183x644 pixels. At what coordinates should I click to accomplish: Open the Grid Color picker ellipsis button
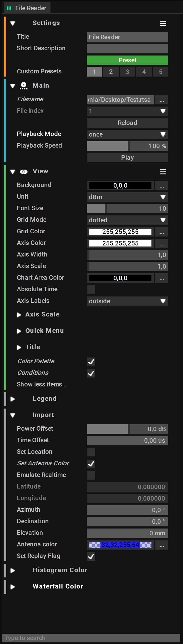point(161,232)
